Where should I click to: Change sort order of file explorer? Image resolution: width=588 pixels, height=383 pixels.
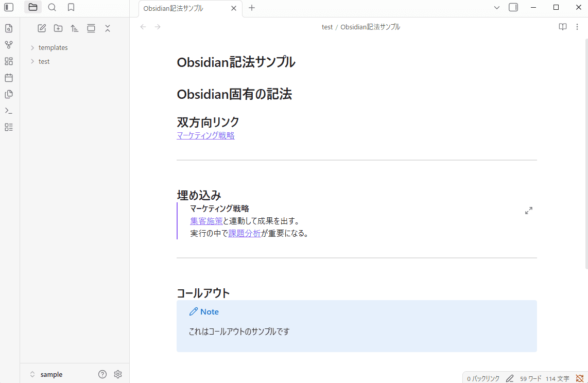75,28
